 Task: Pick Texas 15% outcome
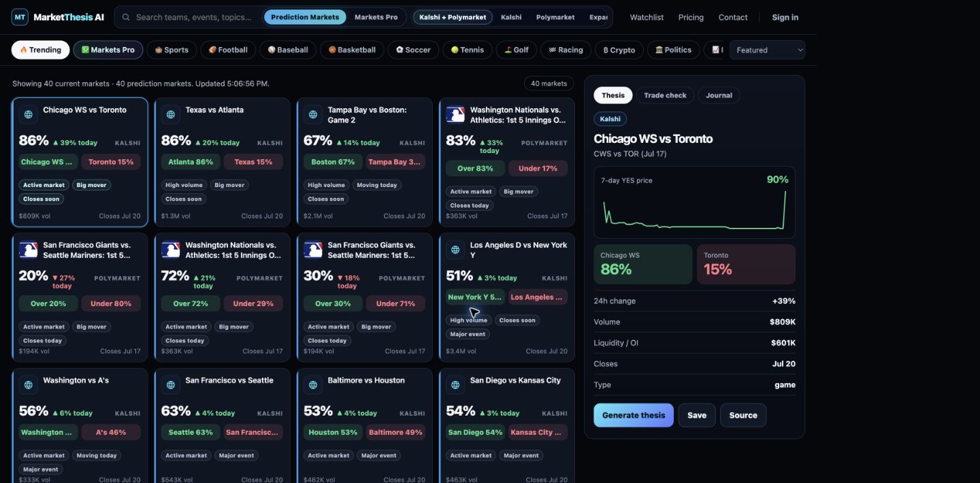[253, 162]
